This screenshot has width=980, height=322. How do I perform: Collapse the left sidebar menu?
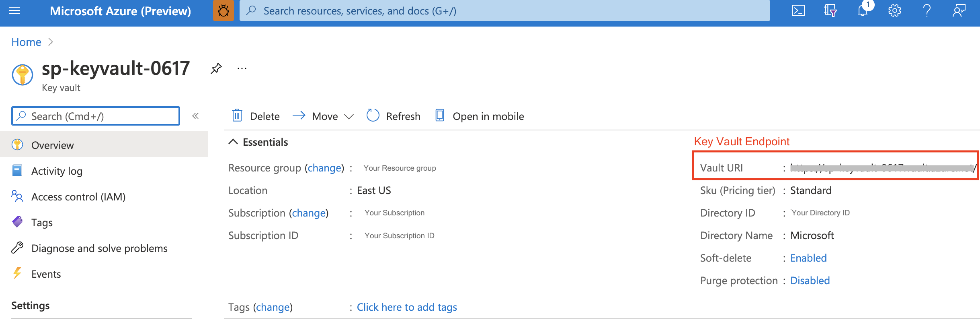tap(195, 116)
